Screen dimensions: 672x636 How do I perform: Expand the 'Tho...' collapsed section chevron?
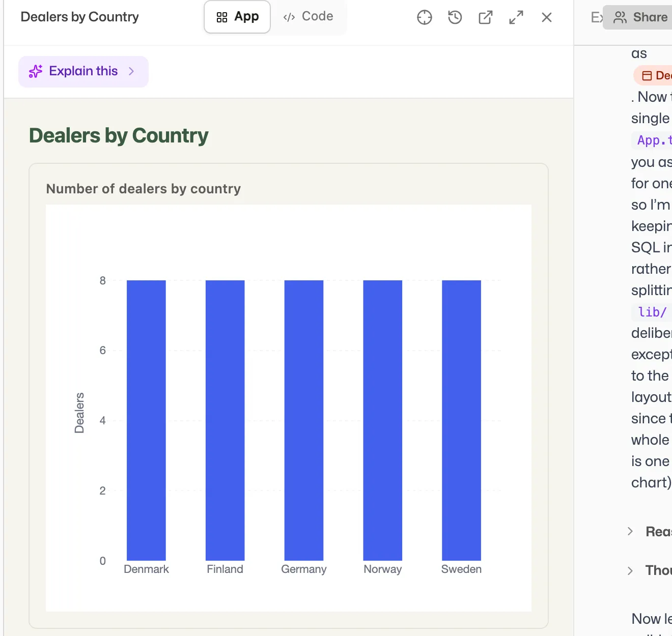630,571
